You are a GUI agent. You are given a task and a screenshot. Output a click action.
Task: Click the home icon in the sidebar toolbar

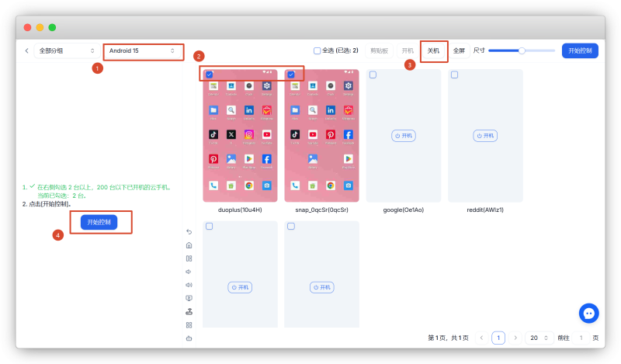(x=189, y=245)
